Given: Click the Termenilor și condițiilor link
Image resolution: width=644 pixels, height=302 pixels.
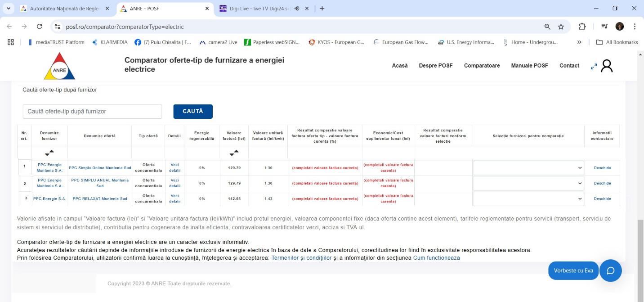Looking at the screenshot, I should point(301,258).
